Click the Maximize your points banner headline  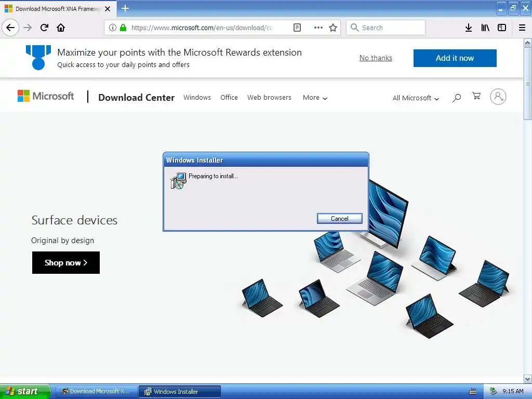[x=179, y=52]
